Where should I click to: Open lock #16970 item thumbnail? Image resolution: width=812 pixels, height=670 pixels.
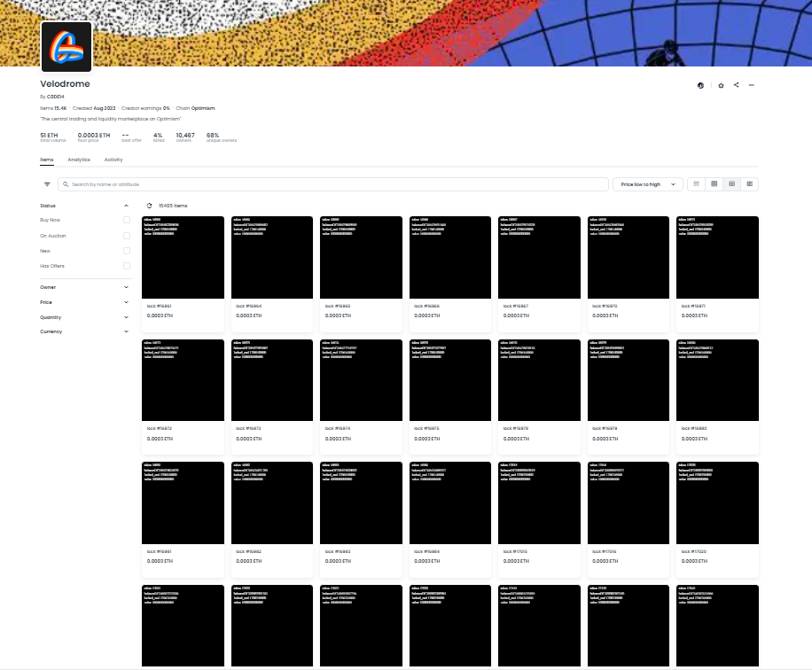pyautogui.click(x=629, y=257)
